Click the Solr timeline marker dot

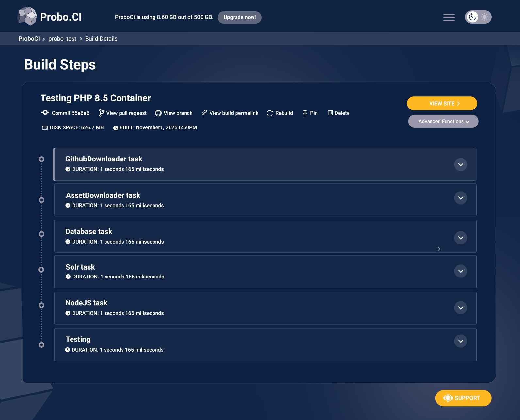pos(41,270)
